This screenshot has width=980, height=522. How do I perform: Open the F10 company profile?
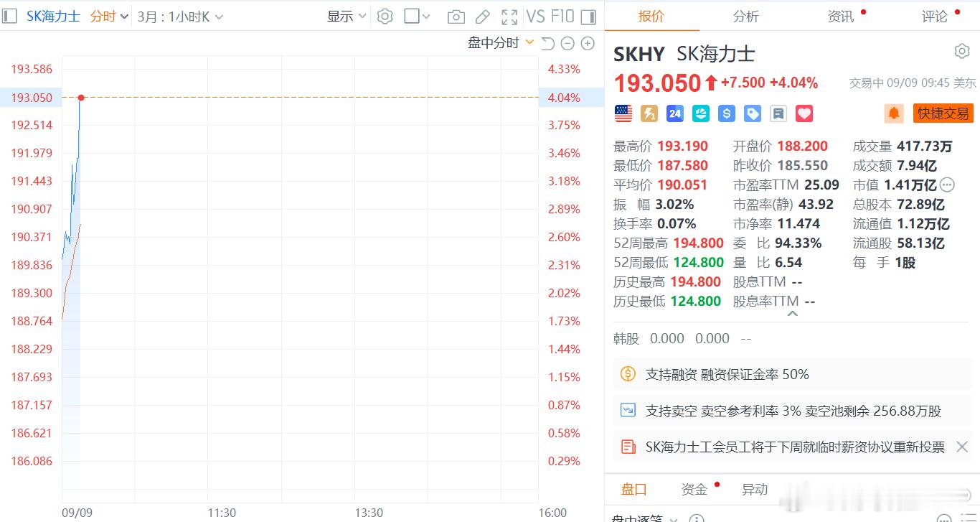pos(563,16)
